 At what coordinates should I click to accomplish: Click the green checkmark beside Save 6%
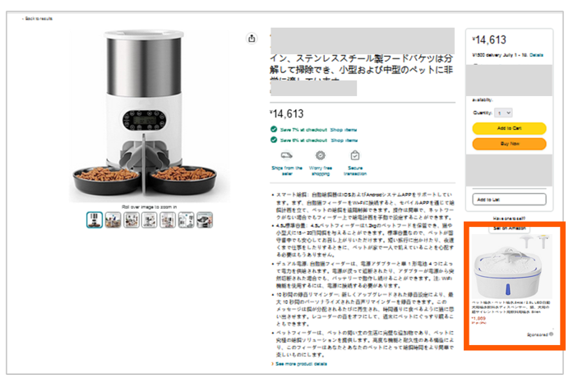coord(274,140)
